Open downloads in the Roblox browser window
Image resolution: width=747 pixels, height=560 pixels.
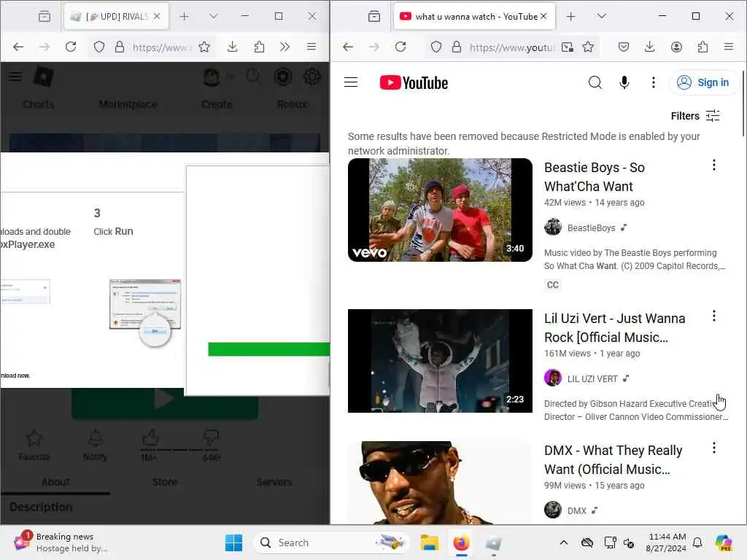coord(232,47)
